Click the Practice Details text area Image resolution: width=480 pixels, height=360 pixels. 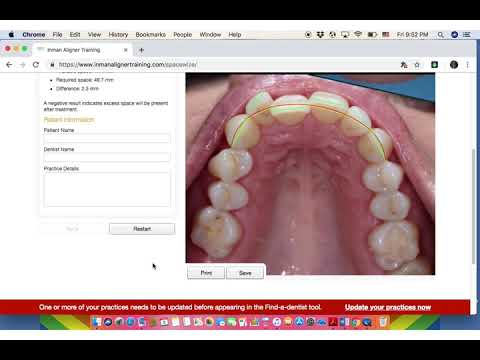107,189
